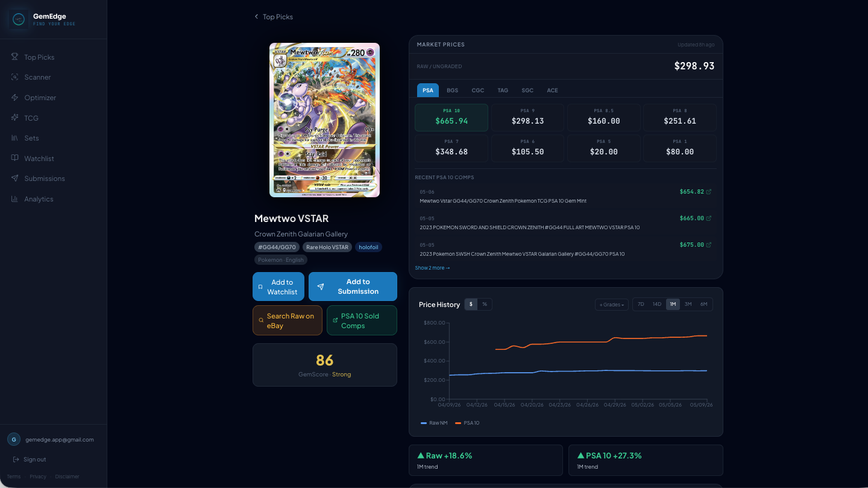Switch to the SGC grader tab
Screen dimensions: 868x488
click(x=527, y=90)
